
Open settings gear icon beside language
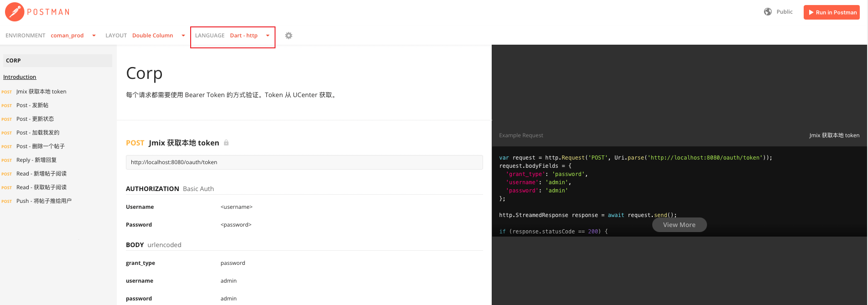pos(289,36)
